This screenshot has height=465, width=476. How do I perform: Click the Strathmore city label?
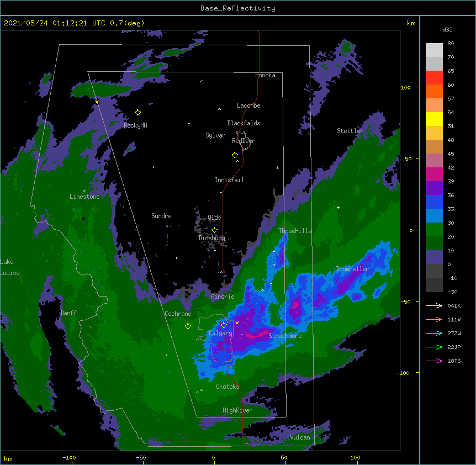(x=285, y=336)
